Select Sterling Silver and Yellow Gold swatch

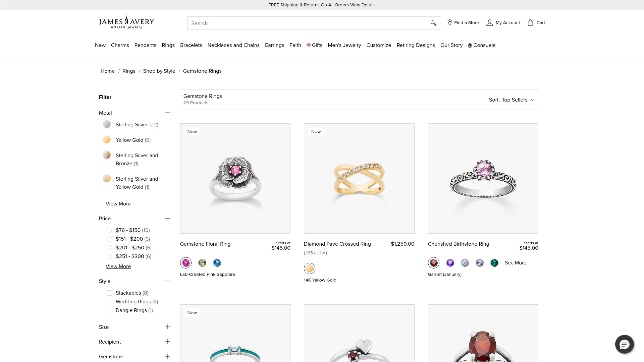(107, 179)
